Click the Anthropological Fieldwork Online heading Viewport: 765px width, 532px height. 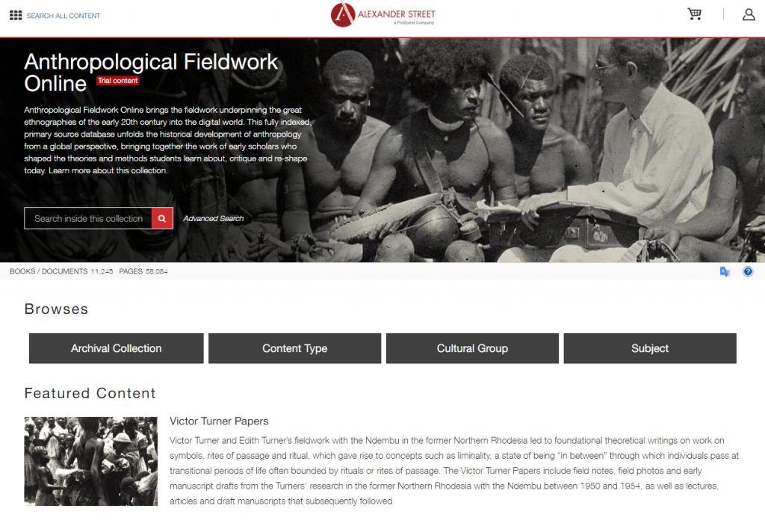click(151, 72)
